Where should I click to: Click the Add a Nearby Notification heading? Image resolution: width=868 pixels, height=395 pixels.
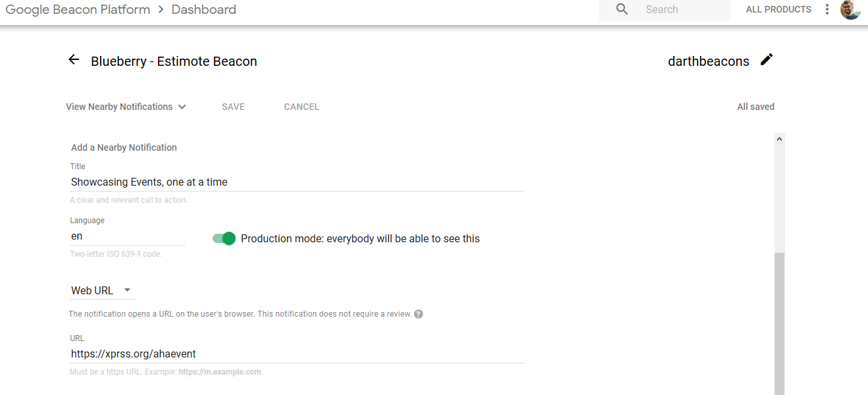point(124,147)
